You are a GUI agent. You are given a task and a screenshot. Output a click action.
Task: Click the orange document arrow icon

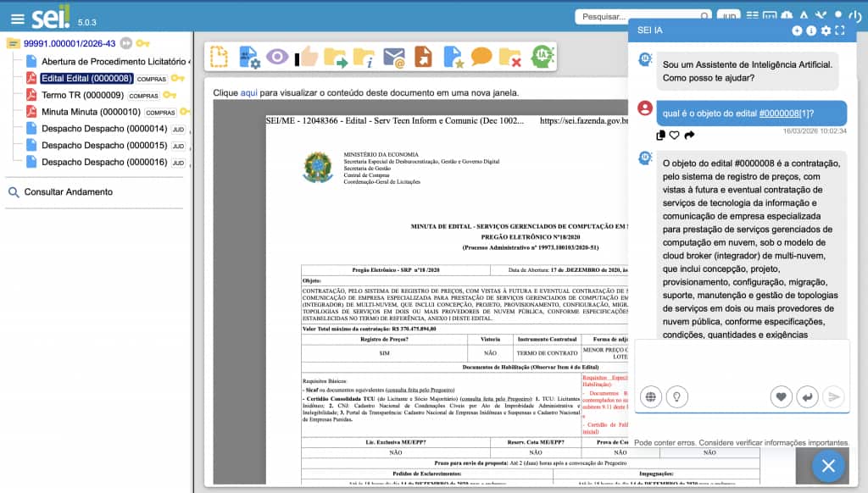tap(424, 57)
